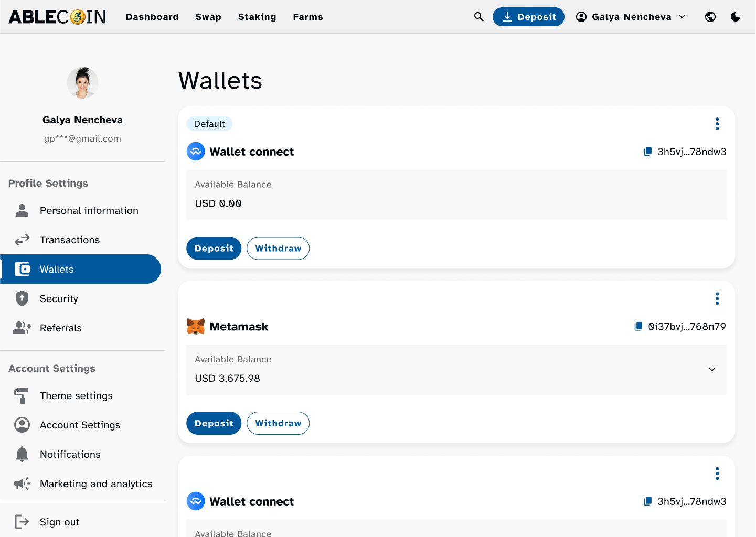This screenshot has width=756, height=537.
Task: Copy the default Wallet connect address
Action: coord(648,152)
